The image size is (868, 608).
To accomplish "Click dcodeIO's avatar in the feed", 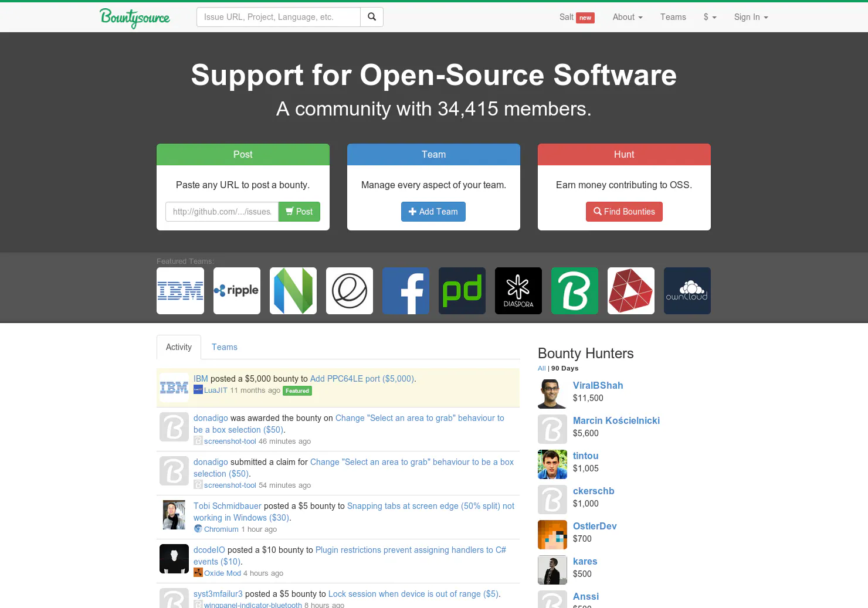I will tap(174, 559).
